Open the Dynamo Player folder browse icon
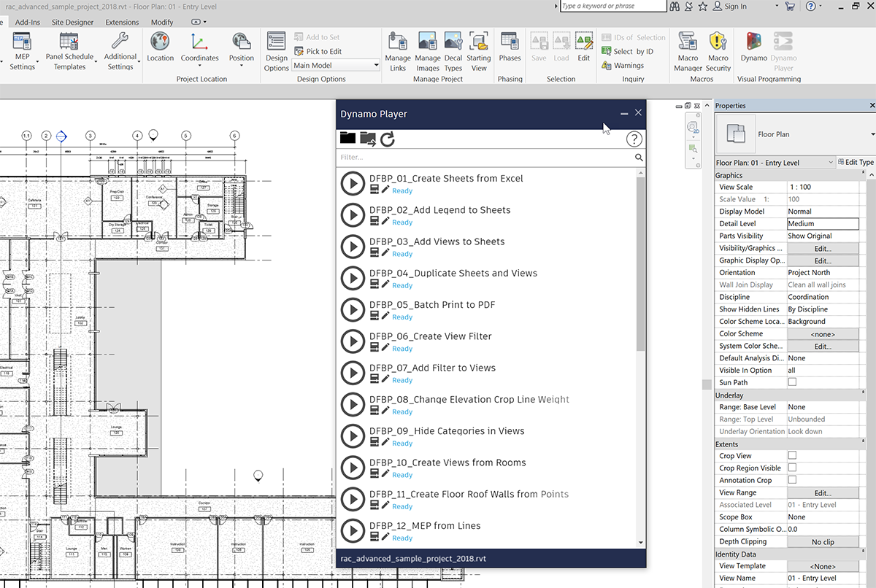Viewport: 876px width, 588px height. click(347, 138)
